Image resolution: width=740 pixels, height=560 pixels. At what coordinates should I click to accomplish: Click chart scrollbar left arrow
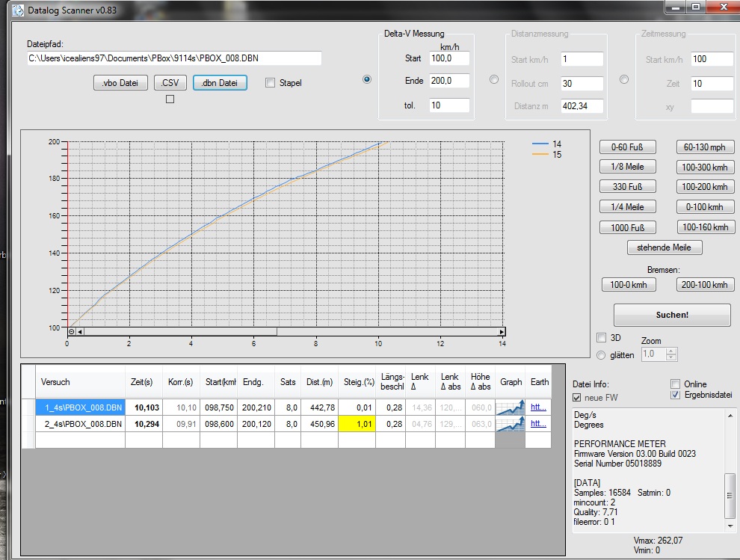80,332
